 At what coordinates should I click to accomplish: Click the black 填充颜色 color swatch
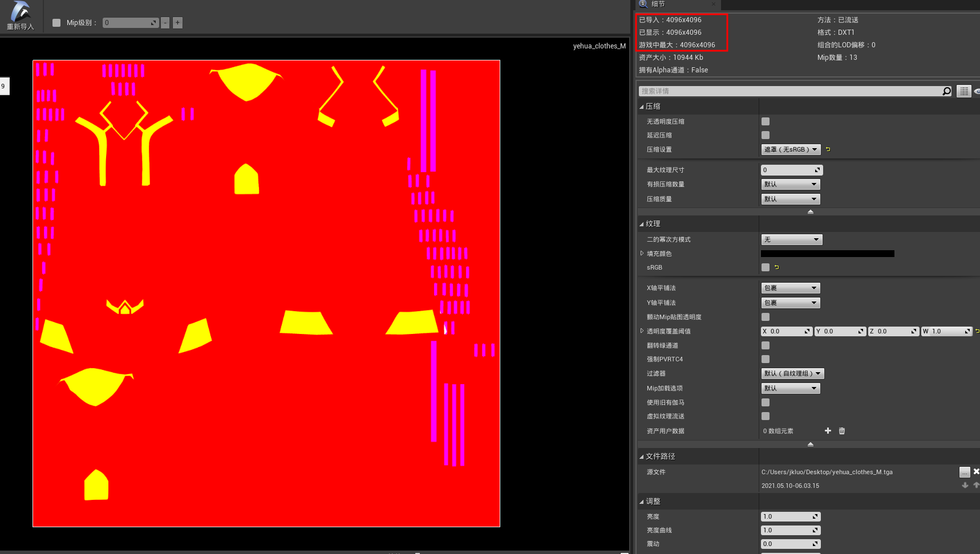coord(827,254)
